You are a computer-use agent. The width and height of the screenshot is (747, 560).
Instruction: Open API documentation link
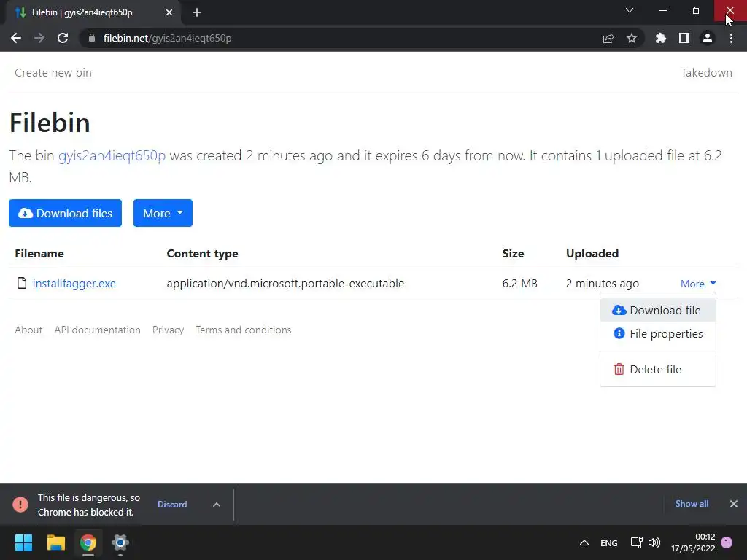97,330
